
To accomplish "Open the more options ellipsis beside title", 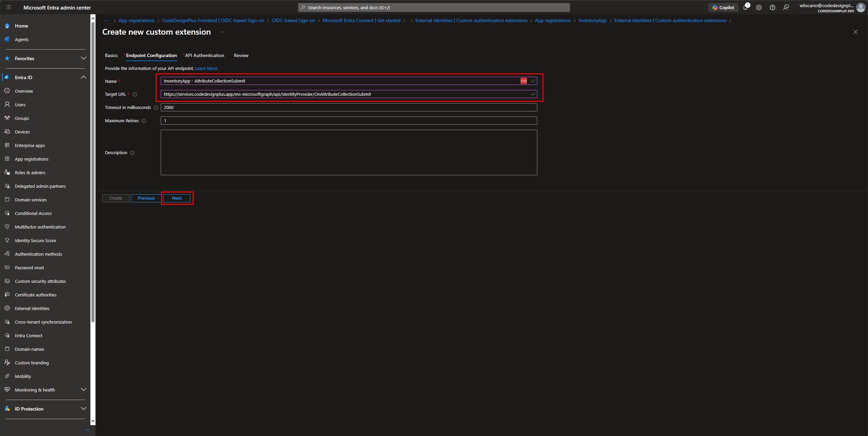I will (222, 32).
